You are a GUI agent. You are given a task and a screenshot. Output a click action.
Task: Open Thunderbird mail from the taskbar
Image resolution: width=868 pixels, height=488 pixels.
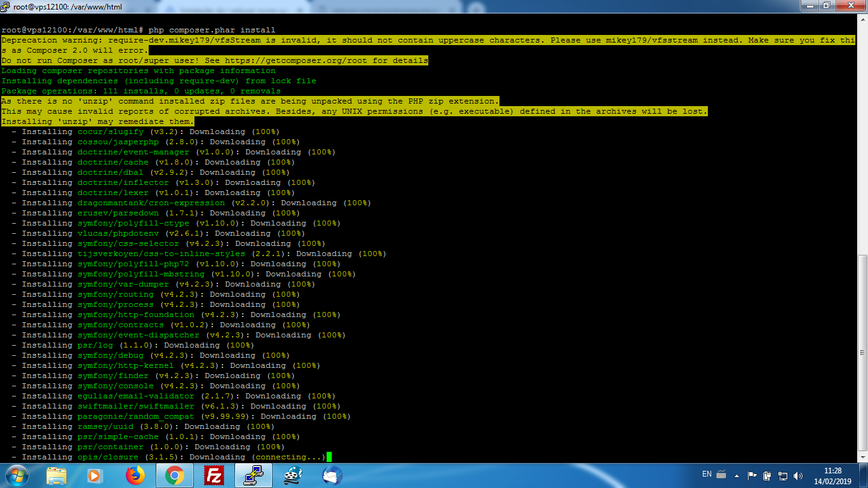tap(332, 475)
